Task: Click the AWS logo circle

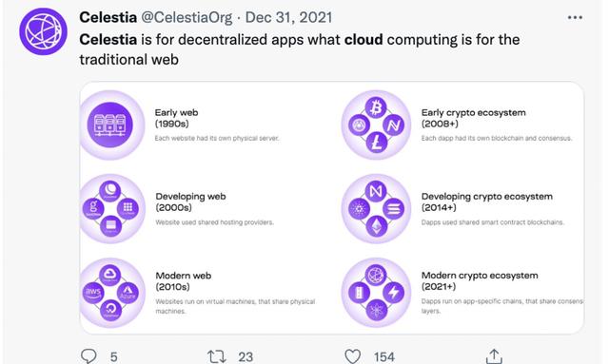Action: (x=93, y=293)
